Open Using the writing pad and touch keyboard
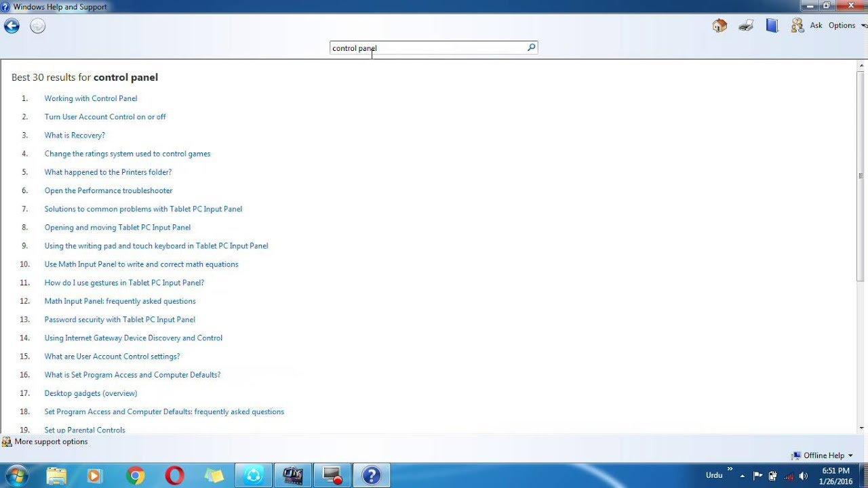 (x=157, y=246)
